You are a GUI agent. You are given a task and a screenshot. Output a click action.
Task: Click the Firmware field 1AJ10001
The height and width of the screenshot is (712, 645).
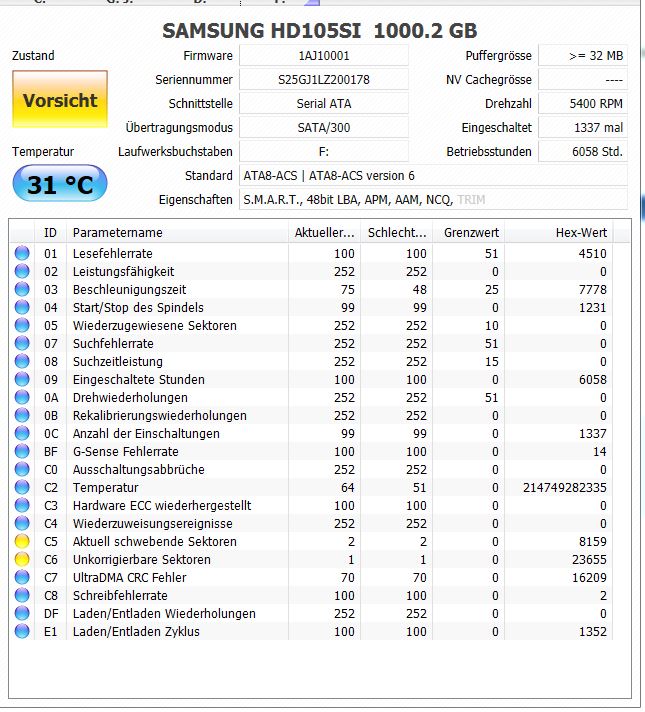[x=323, y=55]
